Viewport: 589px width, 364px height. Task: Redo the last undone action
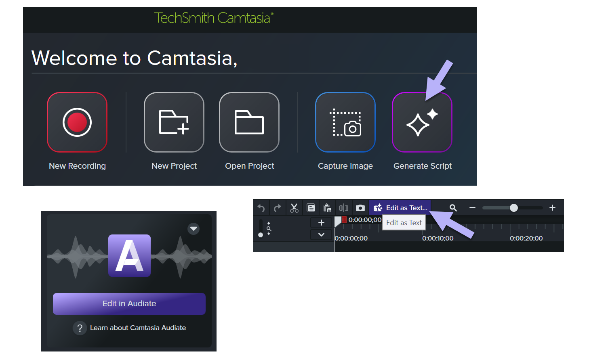pos(277,208)
